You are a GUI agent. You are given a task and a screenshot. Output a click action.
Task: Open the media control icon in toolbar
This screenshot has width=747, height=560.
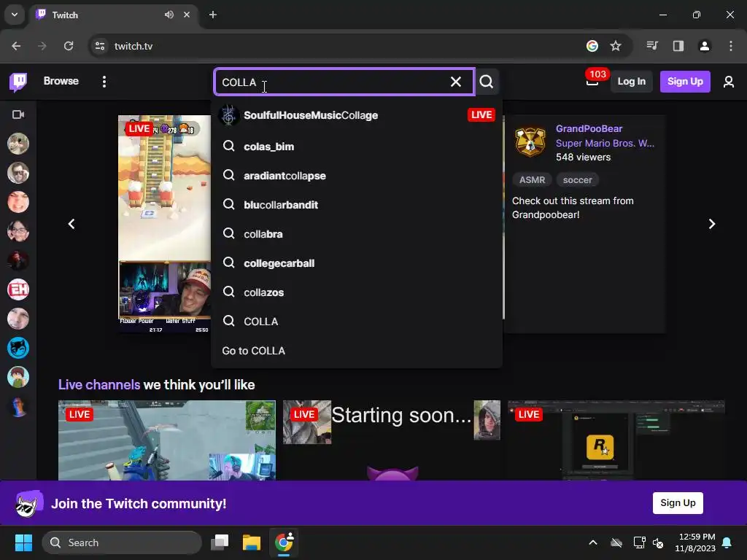[x=652, y=46]
